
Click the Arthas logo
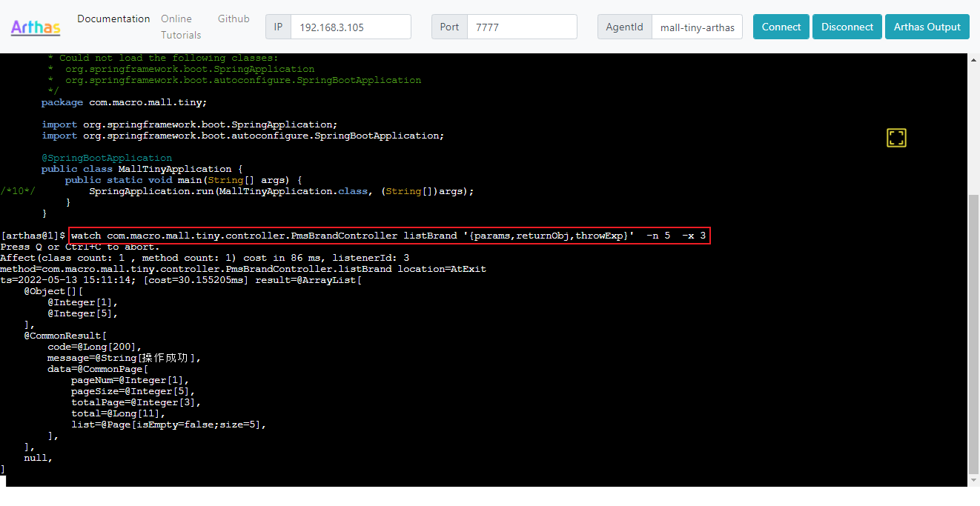36,27
